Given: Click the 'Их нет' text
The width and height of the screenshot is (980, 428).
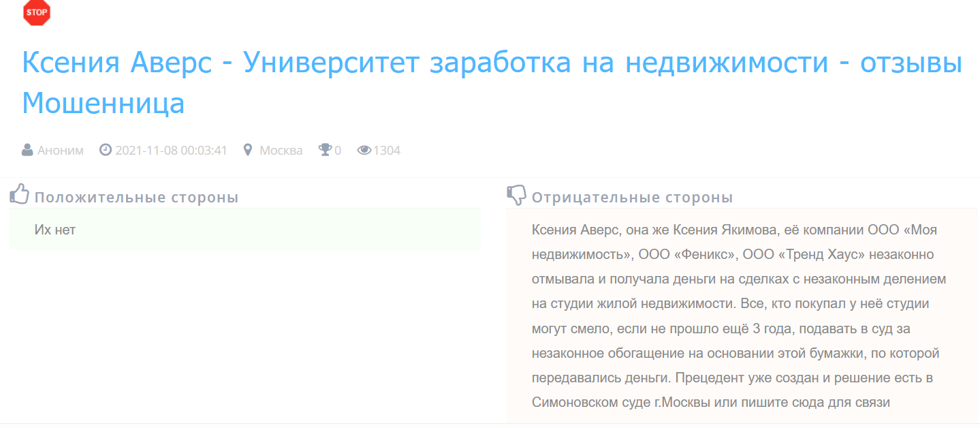Looking at the screenshot, I should (x=55, y=230).
